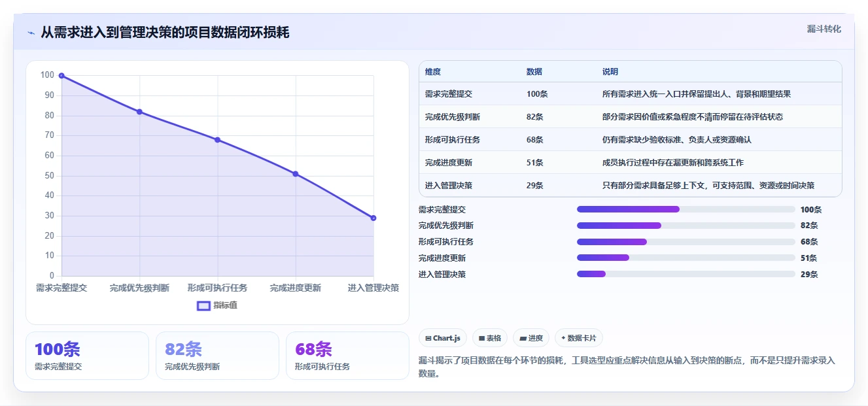The height and width of the screenshot is (406, 868).
Task: Click the 68条 value in the table
Action: coord(535,140)
